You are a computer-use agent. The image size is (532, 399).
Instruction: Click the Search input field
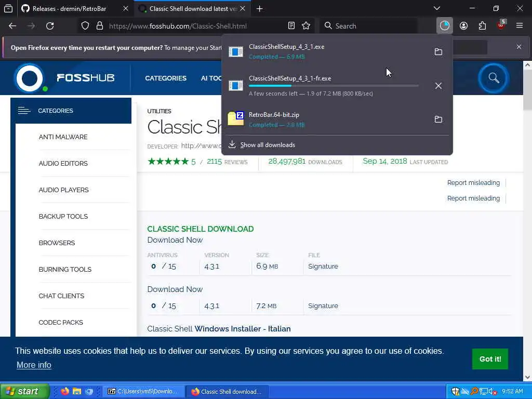coord(368,26)
